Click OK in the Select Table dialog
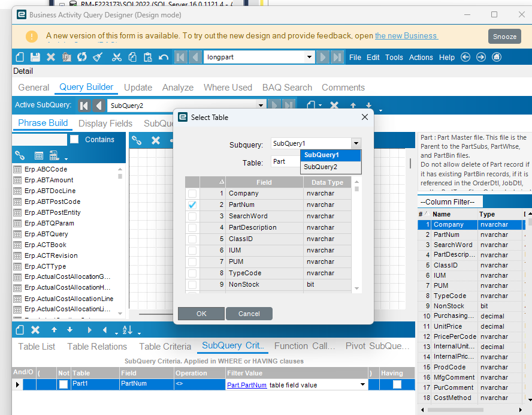The width and height of the screenshot is (532, 415). point(201,314)
